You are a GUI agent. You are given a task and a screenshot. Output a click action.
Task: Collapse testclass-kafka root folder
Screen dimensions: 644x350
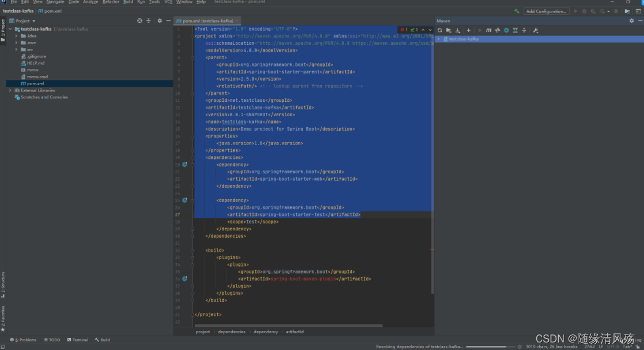point(10,29)
